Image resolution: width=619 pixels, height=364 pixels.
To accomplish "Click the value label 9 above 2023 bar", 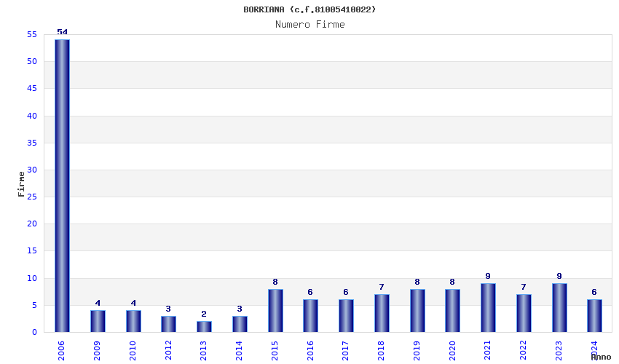I will 559,277.
